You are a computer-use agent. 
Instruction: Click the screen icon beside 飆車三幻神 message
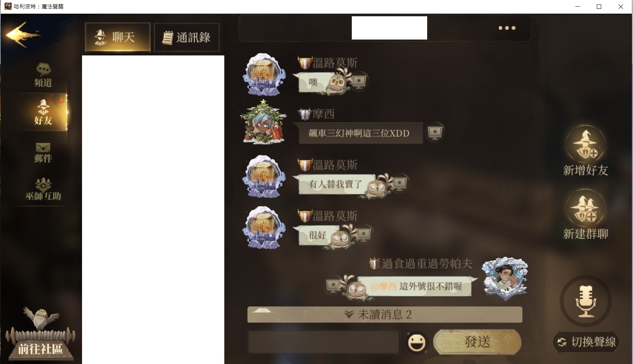click(435, 132)
